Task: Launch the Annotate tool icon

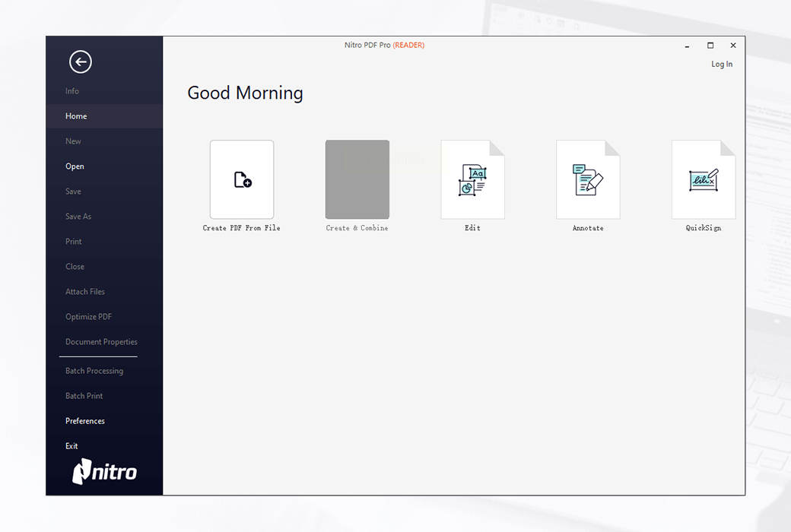Action: pos(588,179)
